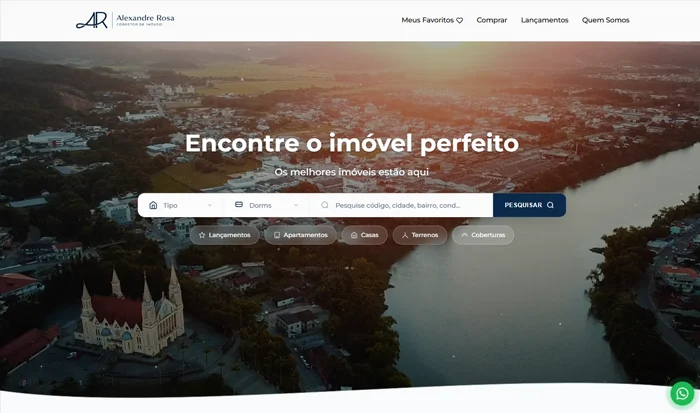Viewport: 700px width, 413px height.
Task: Click the "Encontre o imóvel perfeito" heading
Action: (x=352, y=143)
